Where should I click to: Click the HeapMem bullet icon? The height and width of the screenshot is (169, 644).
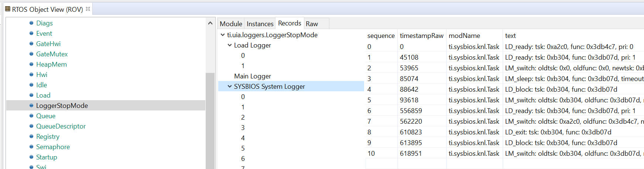coord(31,64)
